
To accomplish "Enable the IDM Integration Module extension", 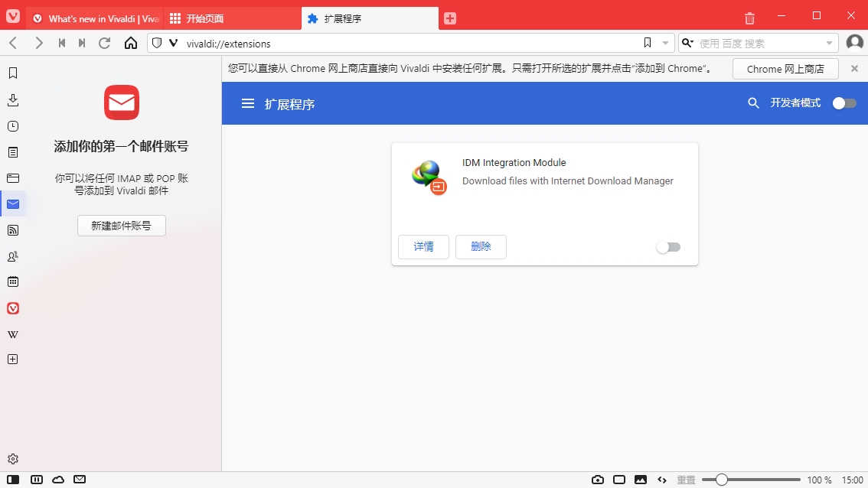I will (667, 246).
